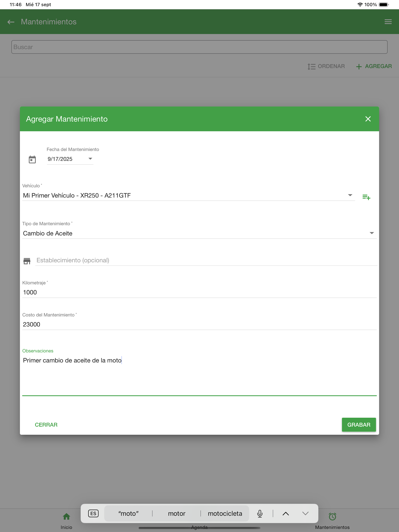Add a new vehicle with the list-plus icon
Screen dimensions: 399x532
coord(366,197)
